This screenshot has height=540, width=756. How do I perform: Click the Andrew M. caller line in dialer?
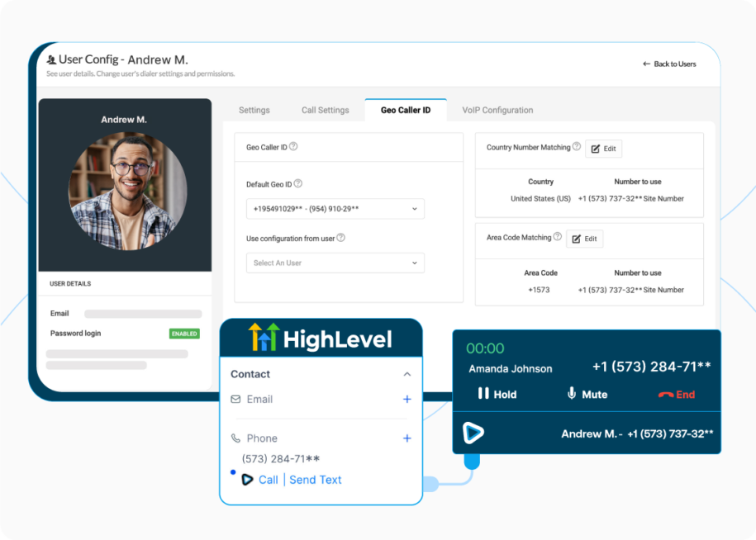pyautogui.click(x=637, y=434)
